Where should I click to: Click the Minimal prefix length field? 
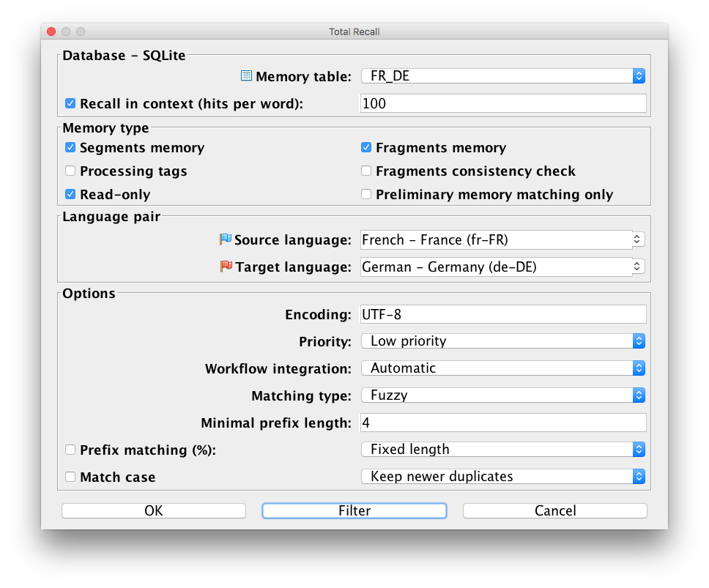(x=503, y=423)
